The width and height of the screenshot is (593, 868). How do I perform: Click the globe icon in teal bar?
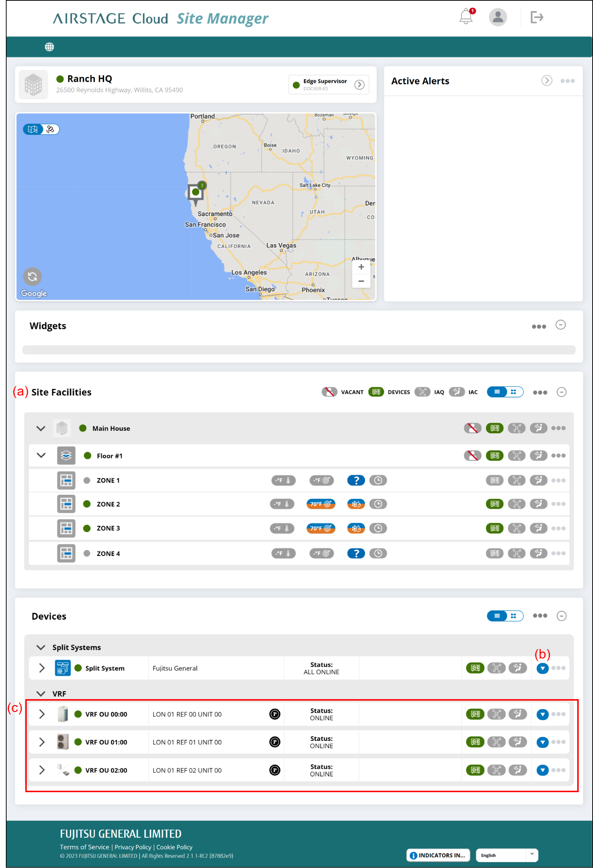point(49,47)
